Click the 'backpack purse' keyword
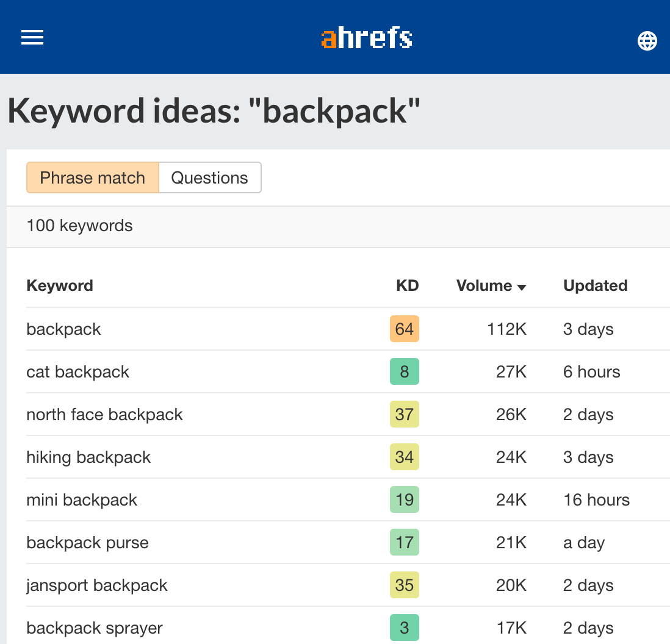 [x=87, y=543]
